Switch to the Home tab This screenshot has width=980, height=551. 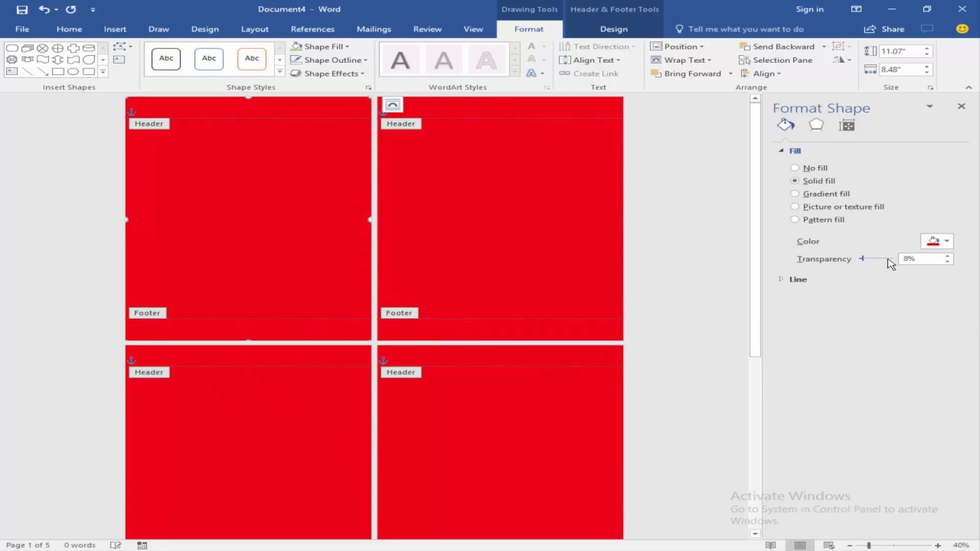click(x=69, y=29)
